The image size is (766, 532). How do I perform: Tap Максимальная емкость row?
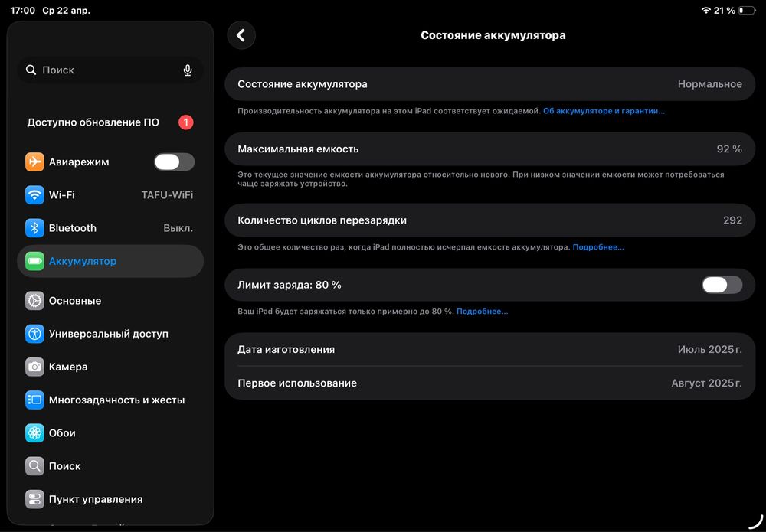tap(490, 149)
